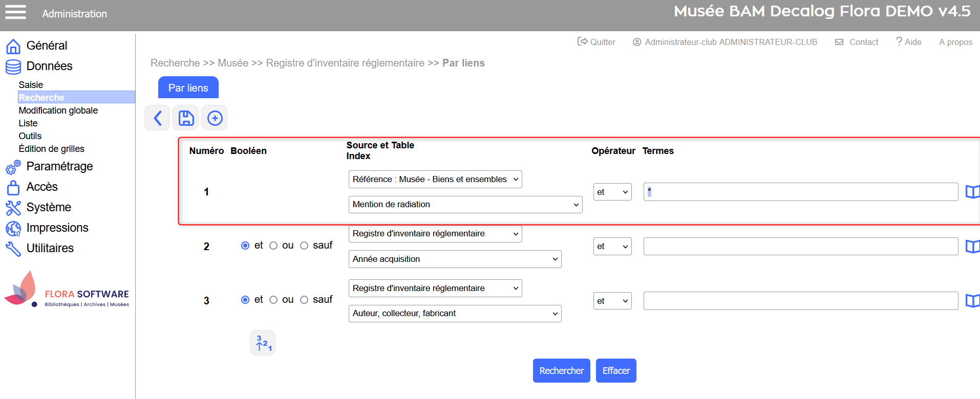The image size is (980, 399).
Task: Click the back arrow toolbar icon
Action: (x=157, y=118)
